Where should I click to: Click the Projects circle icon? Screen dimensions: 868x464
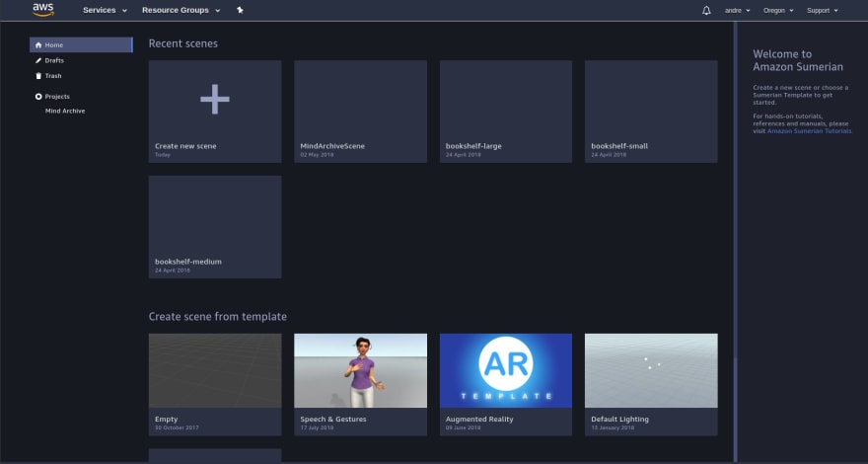[38, 97]
